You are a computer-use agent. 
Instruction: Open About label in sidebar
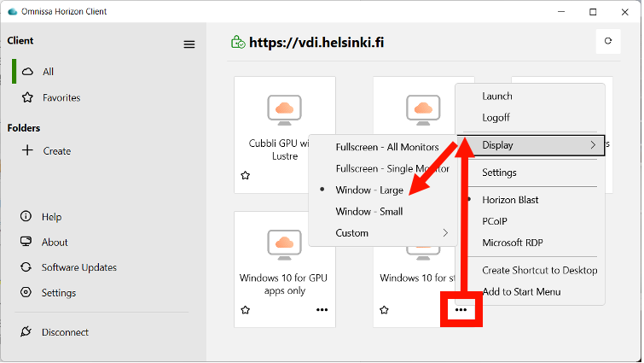(55, 242)
